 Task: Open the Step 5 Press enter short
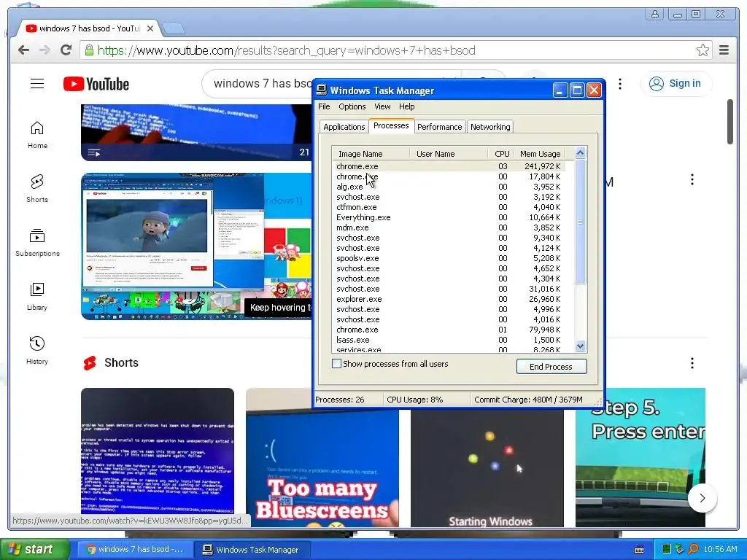(640, 458)
